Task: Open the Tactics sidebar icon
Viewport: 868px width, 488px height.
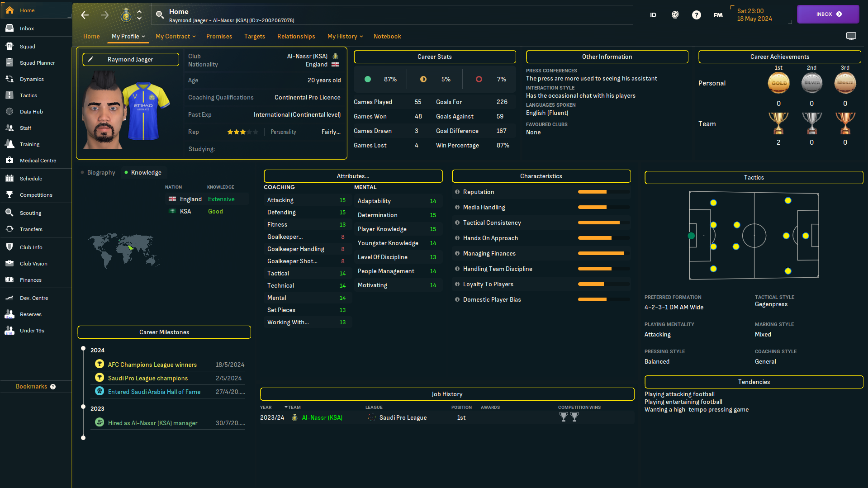Action: point(9,95)
